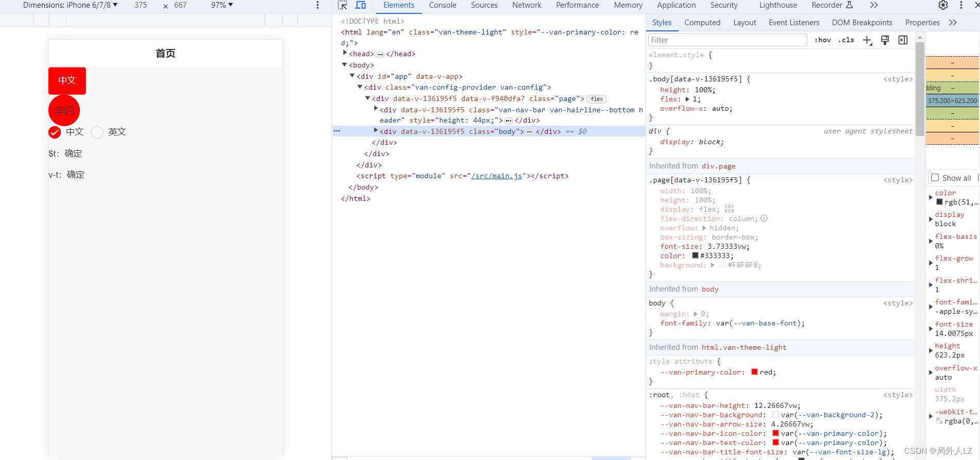Image resolution: width=980 pixels, height=460 pixels.
Task: Expand the head element node
Action: 345,53
